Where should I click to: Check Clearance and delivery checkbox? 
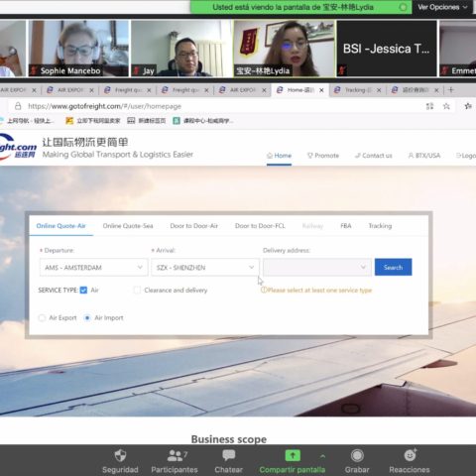(x=137, y=291)
